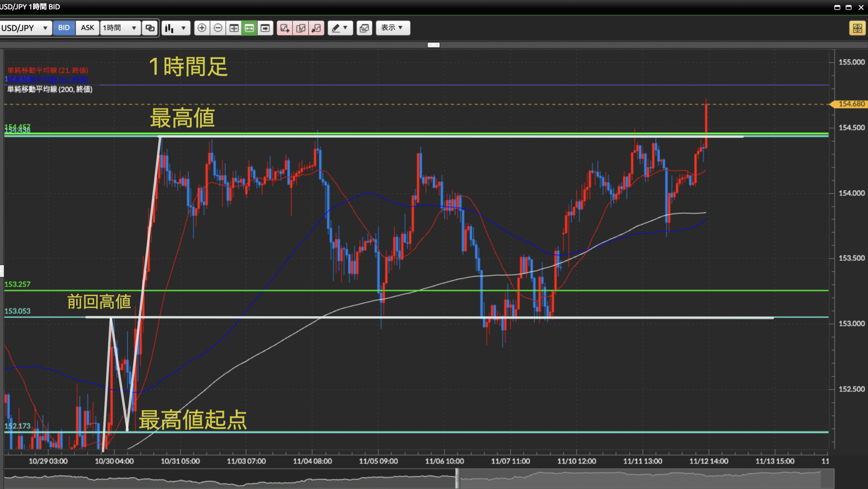Open the USD/JPY currency pair dropdown
Screen dimensions: 868x489
point(25,28)
